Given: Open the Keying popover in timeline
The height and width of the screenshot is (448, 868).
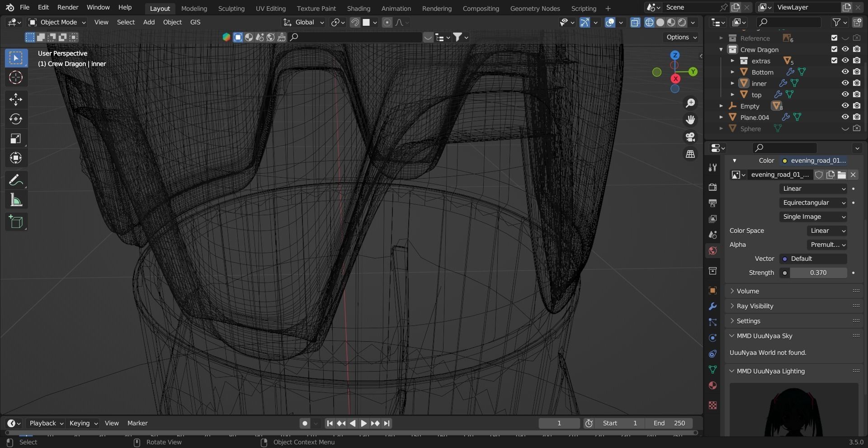Looking at the screenshot, I should [x=83, y=423].
